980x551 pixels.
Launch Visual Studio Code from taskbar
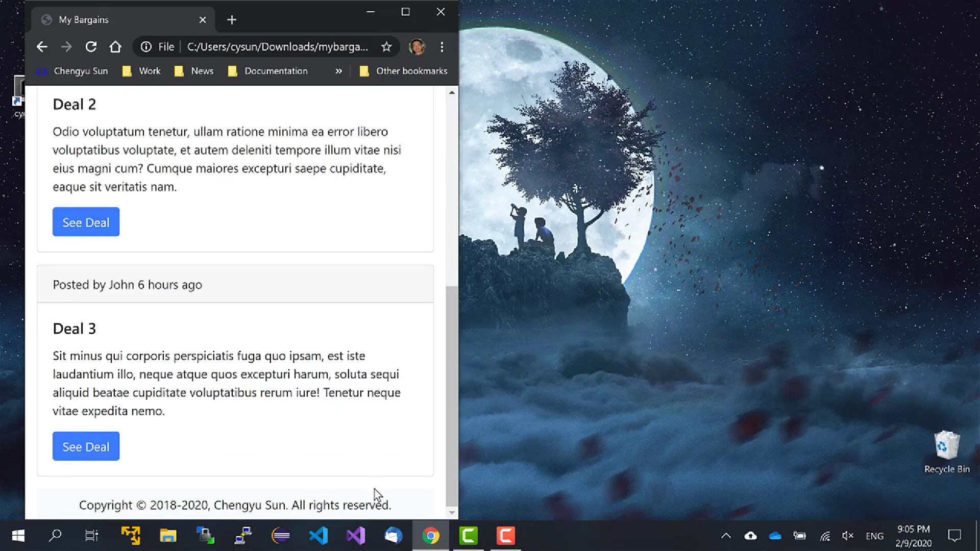pyautogui.click(x=318, y=536)
